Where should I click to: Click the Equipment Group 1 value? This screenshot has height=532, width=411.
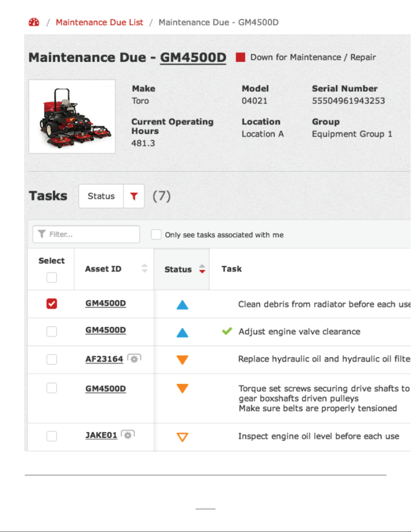pyautogui.click(x=352, y=134)
